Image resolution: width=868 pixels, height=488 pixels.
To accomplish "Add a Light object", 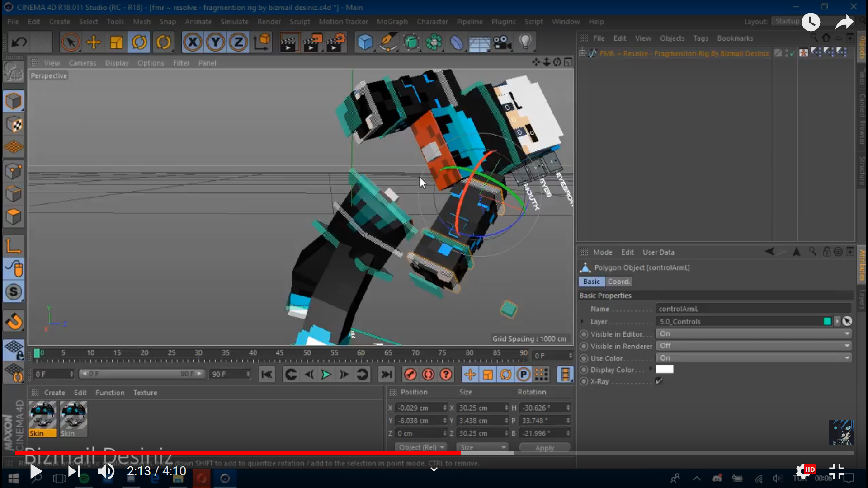I will click(525, 42).
